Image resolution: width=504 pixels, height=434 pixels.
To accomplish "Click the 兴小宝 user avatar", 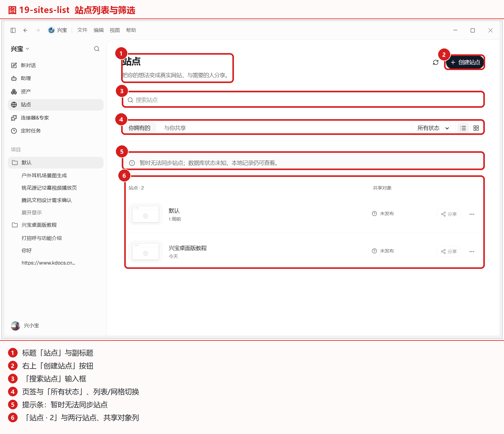I will coord(15,326).
